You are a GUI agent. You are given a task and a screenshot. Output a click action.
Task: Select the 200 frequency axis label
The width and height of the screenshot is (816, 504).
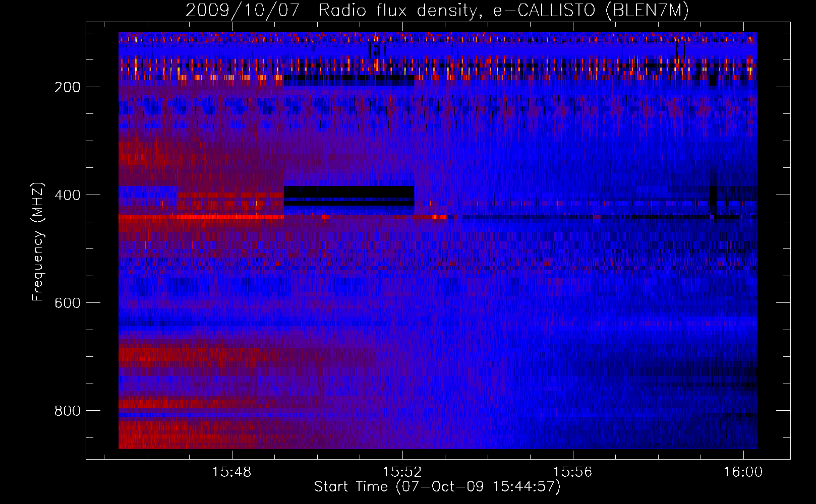tap(68, 87)
